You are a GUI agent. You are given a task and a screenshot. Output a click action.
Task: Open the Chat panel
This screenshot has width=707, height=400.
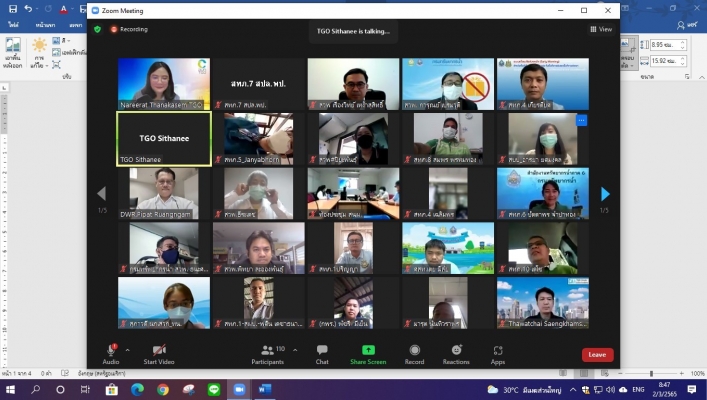(322, 351)
